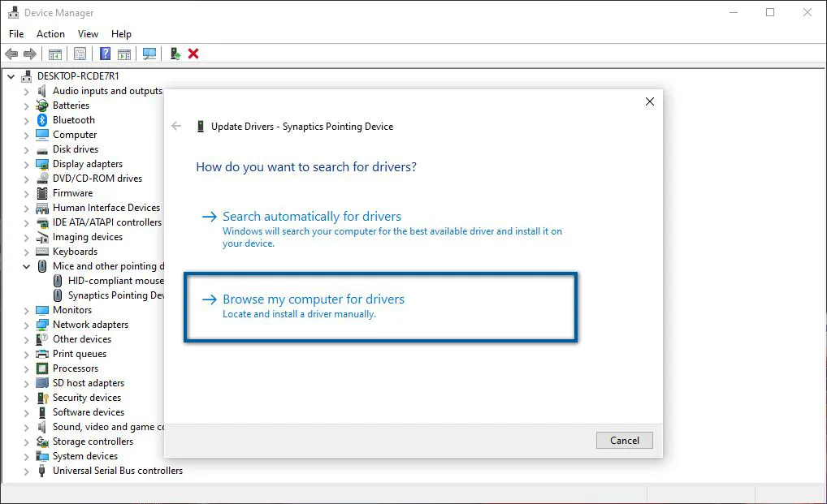Expand the Display adapters category
Screen dimensions: 827x504
[25, 163]
